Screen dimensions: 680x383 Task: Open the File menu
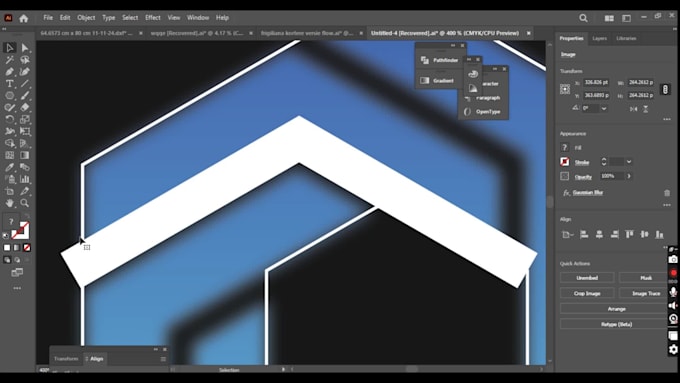pyautogui.click(x=48, y=18)
